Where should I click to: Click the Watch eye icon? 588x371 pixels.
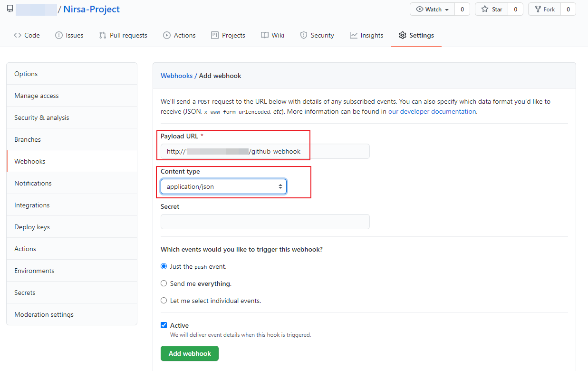420,9
